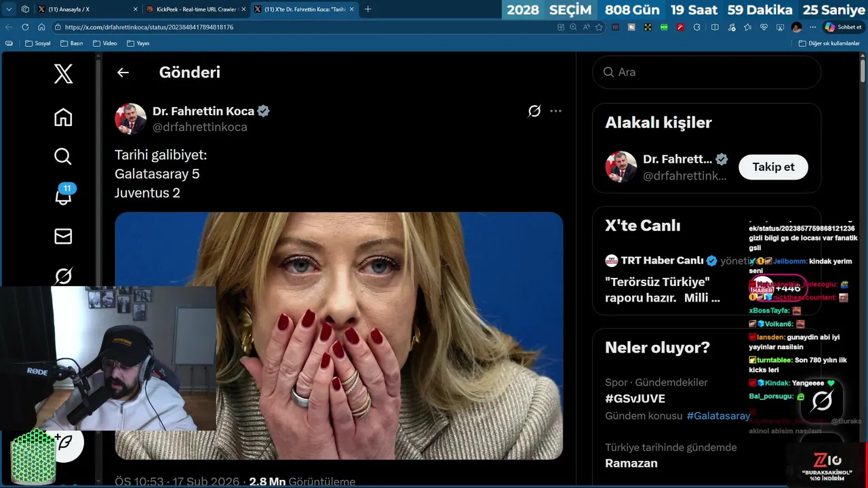868x488 pixels.
Task: Add page to favorites with star icon
Action: click(x=599, y=27)
